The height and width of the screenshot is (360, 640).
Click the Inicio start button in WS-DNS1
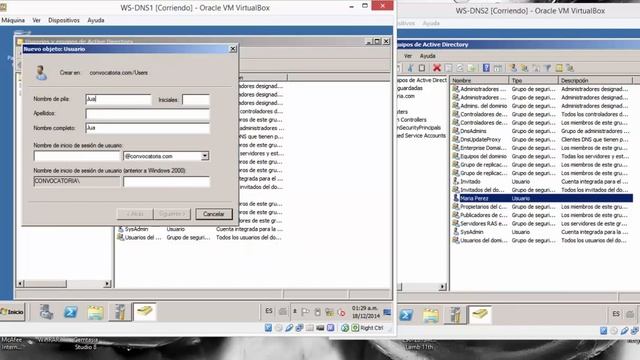[x=12, y=312]
